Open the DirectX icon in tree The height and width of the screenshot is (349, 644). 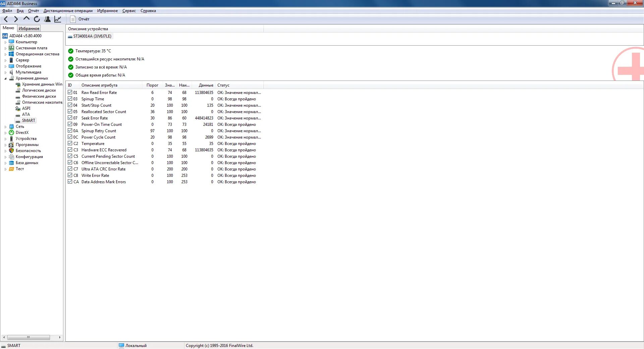12,133
